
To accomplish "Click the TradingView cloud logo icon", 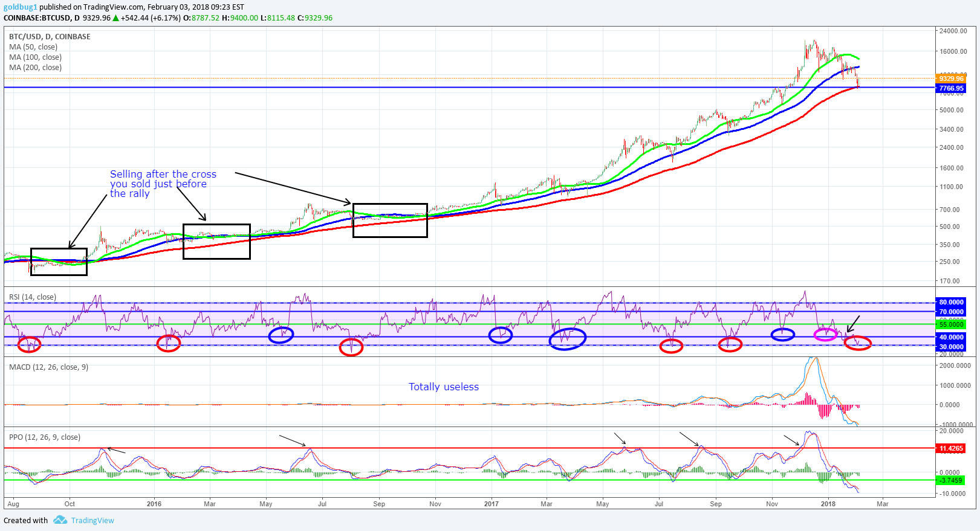I will 60,520.
